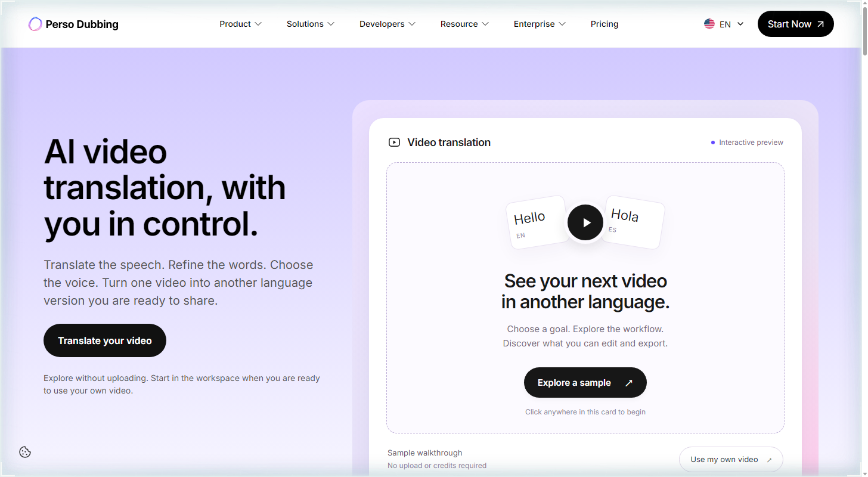
Task: Click the Video translation play-box icon
Action: click(x=394, y=143)
